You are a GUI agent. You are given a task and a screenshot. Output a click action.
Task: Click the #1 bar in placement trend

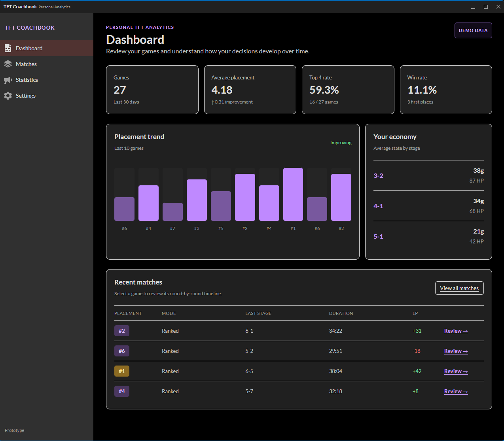(293, 194)
